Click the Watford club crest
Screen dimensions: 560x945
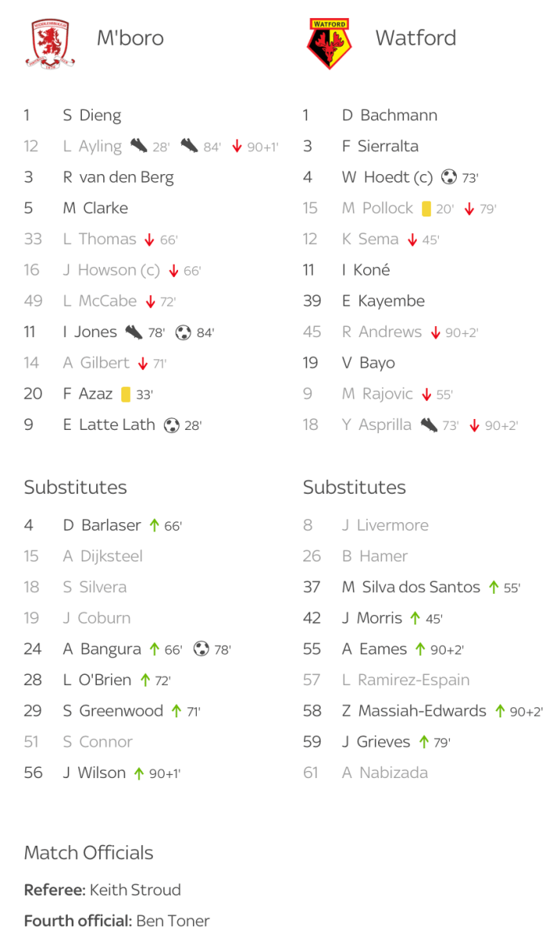click(329, 43)
